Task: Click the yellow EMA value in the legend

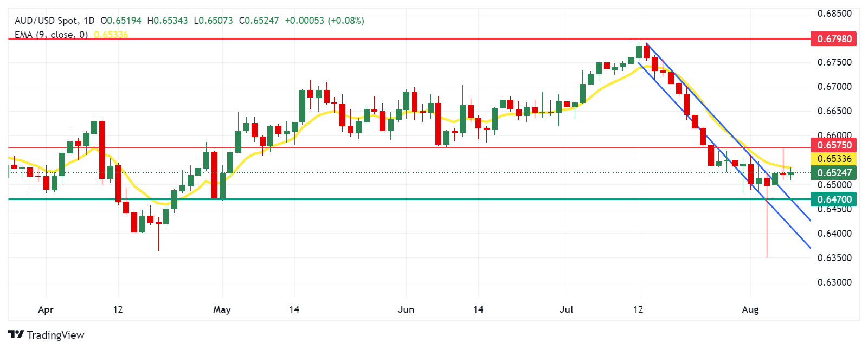Action: point(111,35)
